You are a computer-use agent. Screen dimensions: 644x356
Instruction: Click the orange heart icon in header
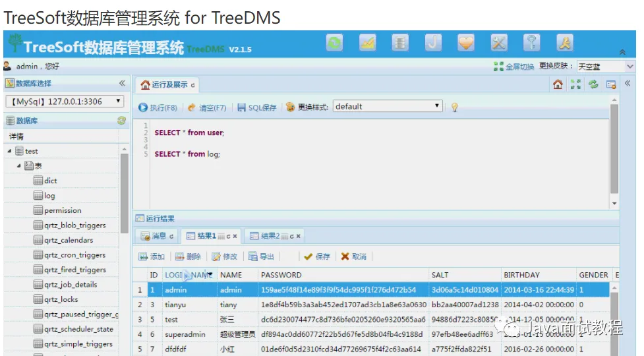[466, 43]
